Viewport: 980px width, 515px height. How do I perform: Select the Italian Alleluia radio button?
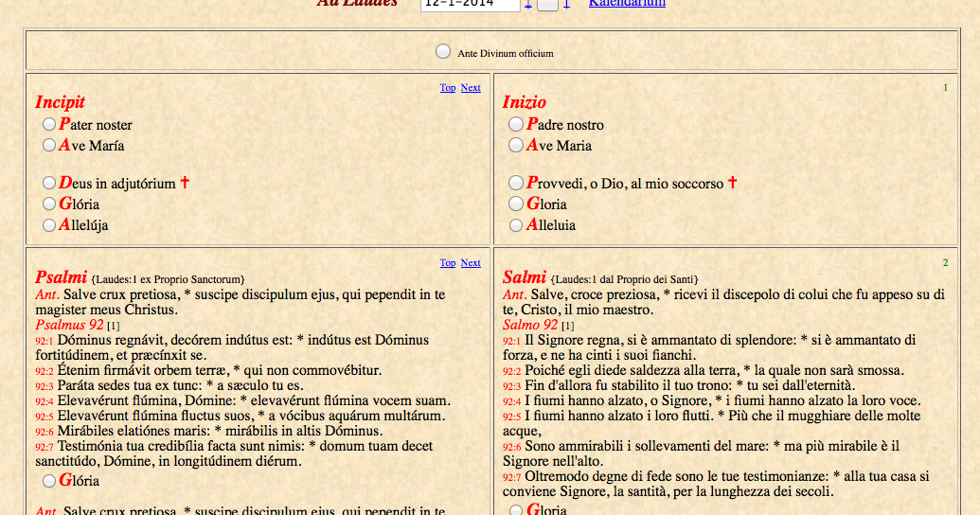tap(516, 225)
